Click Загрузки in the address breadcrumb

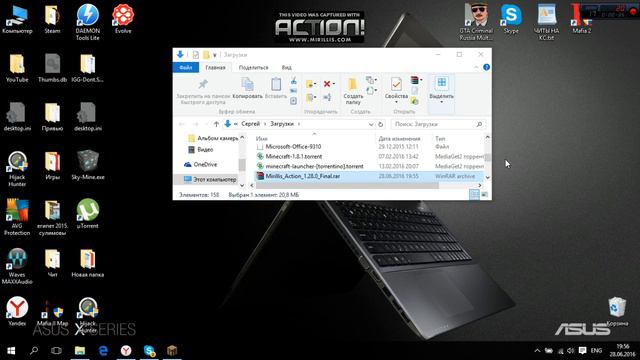point(282,124)
